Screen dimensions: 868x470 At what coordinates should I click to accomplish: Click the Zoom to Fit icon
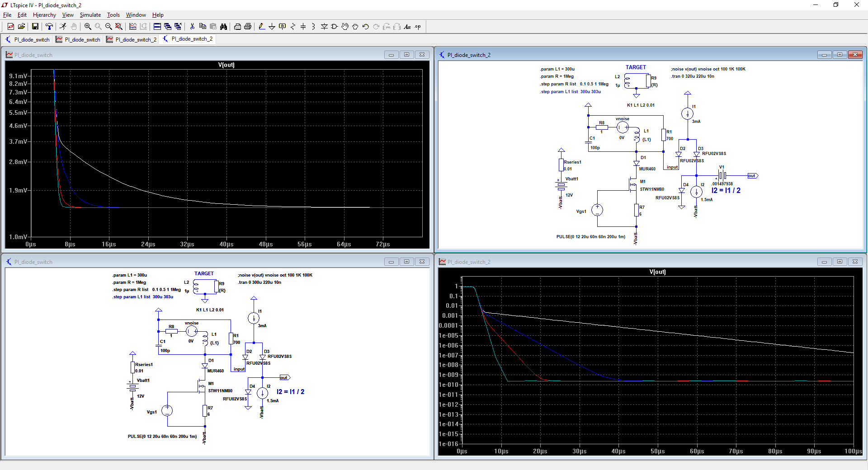[119, 27]
